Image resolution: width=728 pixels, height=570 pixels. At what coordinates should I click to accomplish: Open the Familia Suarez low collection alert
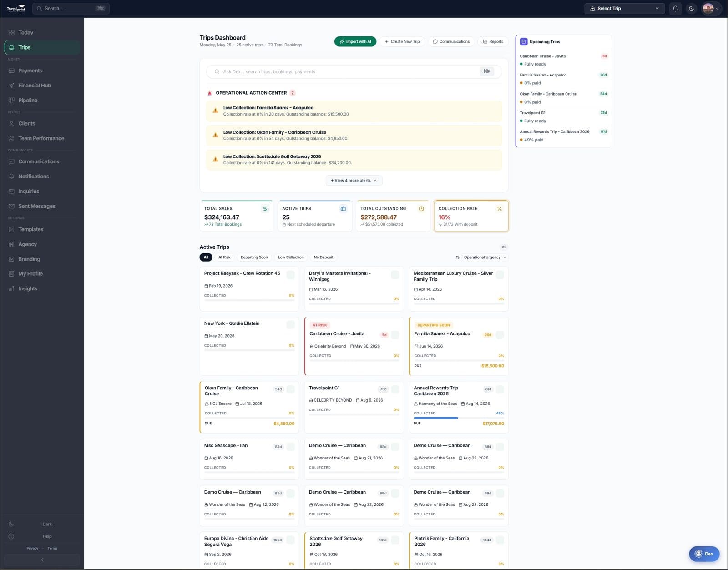point(354,111)
